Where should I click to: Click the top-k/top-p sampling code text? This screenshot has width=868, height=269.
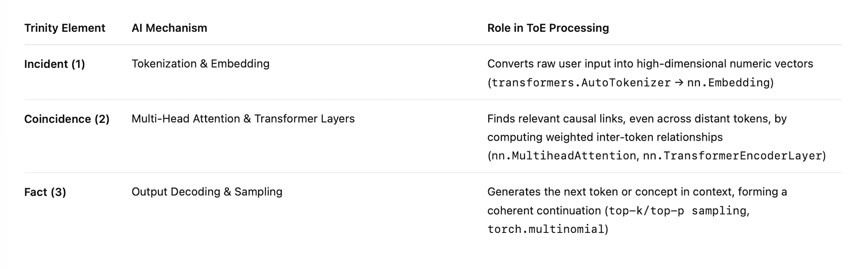pos(677,211)
